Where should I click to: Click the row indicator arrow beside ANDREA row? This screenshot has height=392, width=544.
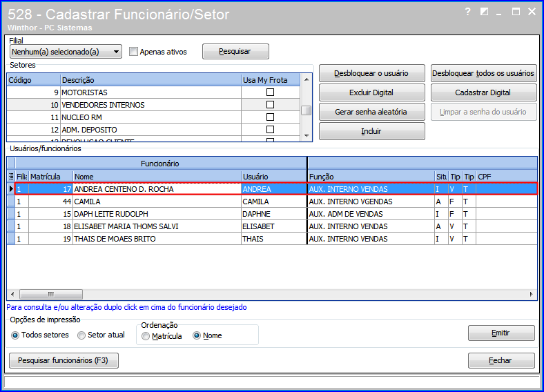11,189
